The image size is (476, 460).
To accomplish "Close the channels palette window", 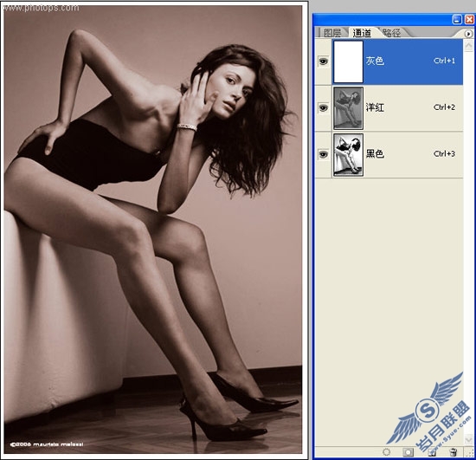I will pyautogui.click(x=469, y=19).
